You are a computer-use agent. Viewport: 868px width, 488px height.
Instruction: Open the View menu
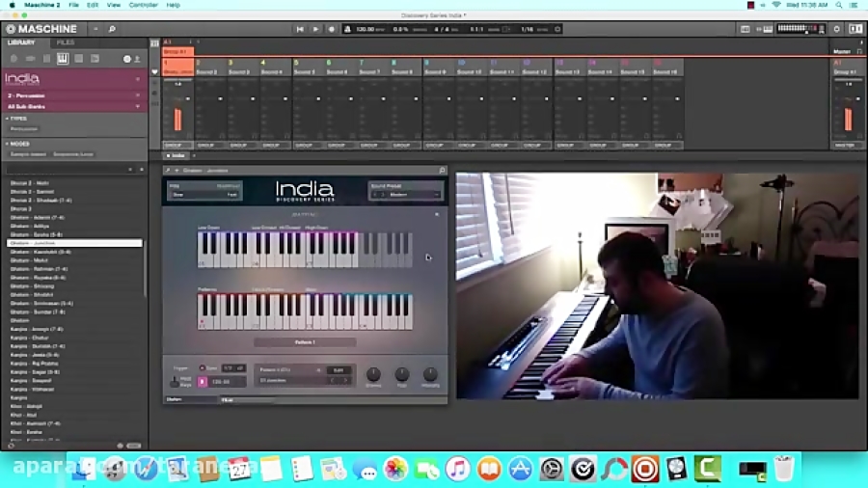coord(114,5)
